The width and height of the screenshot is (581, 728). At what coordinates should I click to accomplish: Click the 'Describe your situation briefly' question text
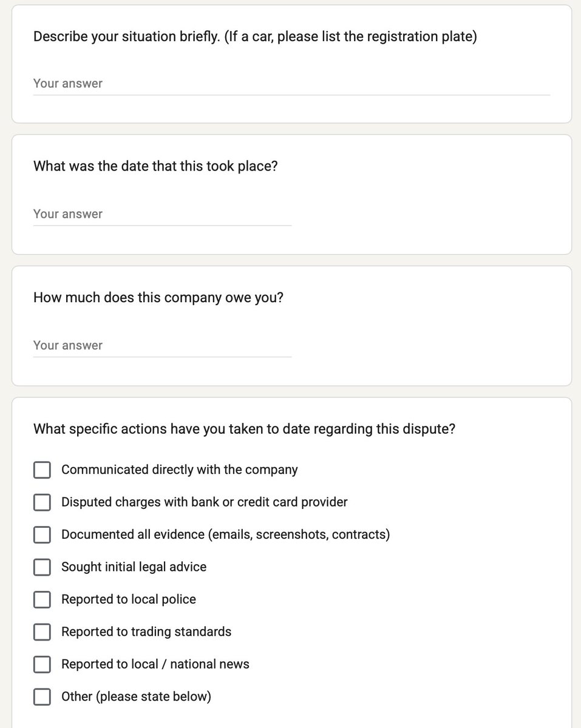(x=255, y=36)
